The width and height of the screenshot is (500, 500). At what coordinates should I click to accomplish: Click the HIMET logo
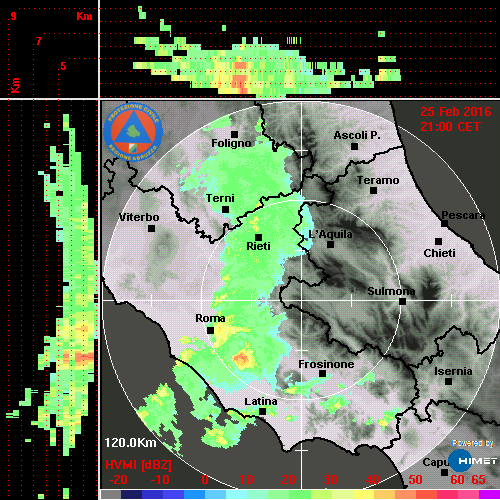473,460
